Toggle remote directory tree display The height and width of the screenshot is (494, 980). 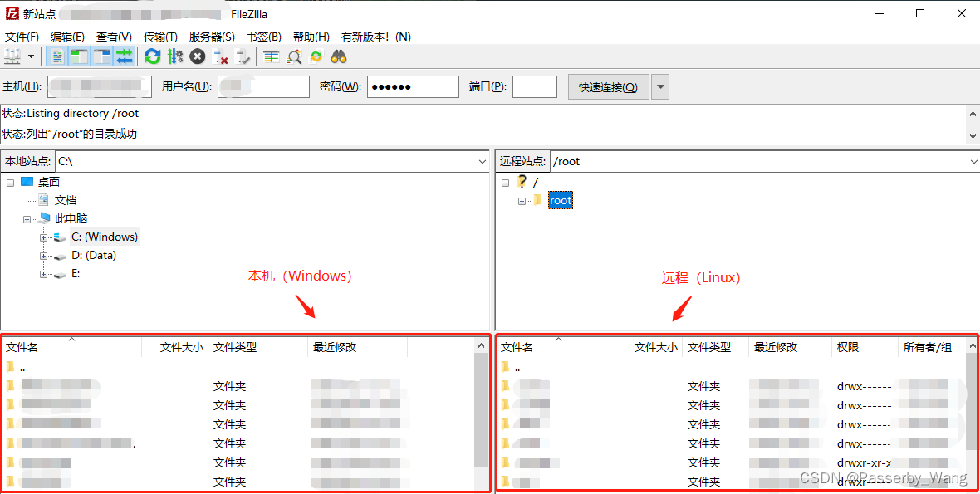(102, 56)
